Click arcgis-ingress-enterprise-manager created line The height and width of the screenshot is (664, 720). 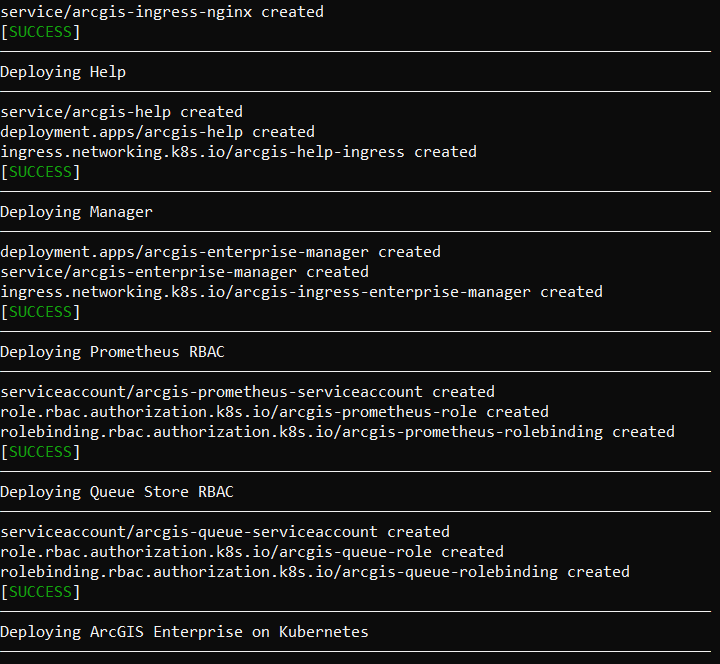tap(302, 292)
